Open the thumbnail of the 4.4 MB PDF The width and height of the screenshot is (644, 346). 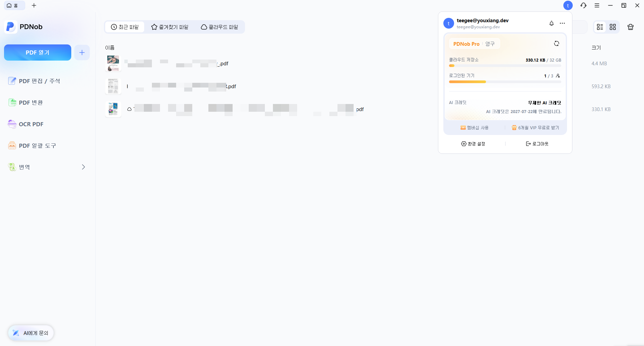click(x=113, y=63)
